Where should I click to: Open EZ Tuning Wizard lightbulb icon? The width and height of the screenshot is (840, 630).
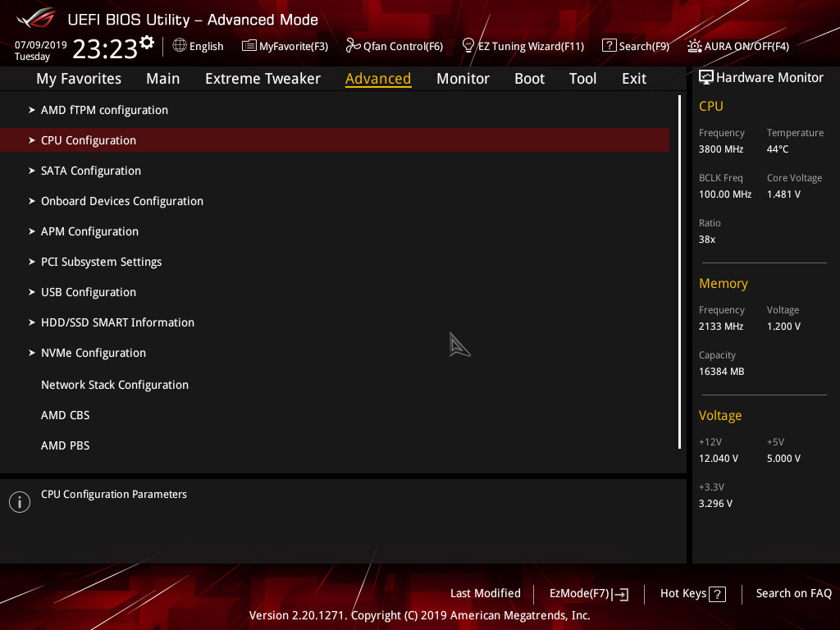click(468, 45)
